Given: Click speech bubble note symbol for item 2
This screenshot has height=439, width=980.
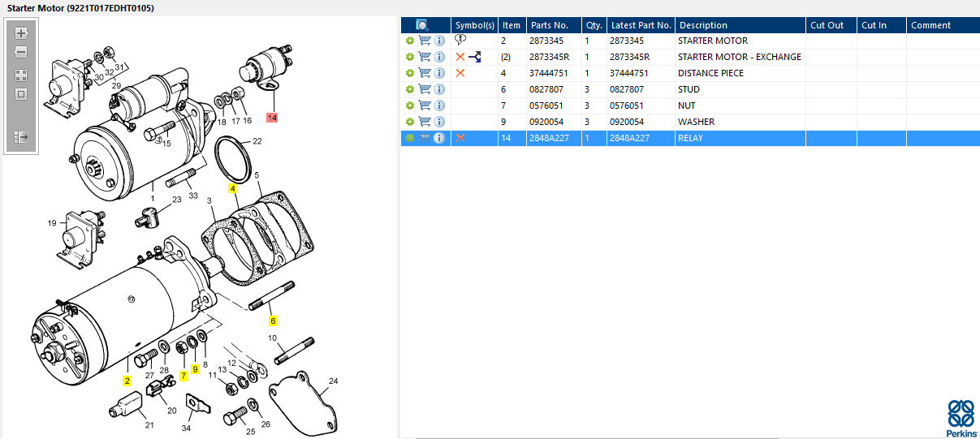Looking at the screenshot, I should click(460, 40).
